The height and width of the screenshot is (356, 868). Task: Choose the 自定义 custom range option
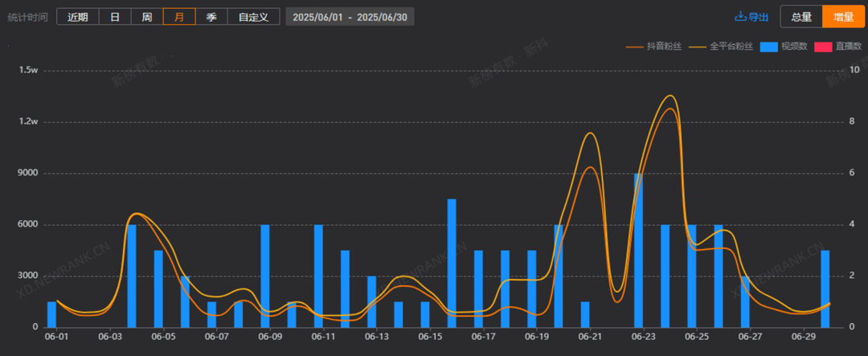coord(253,17)
